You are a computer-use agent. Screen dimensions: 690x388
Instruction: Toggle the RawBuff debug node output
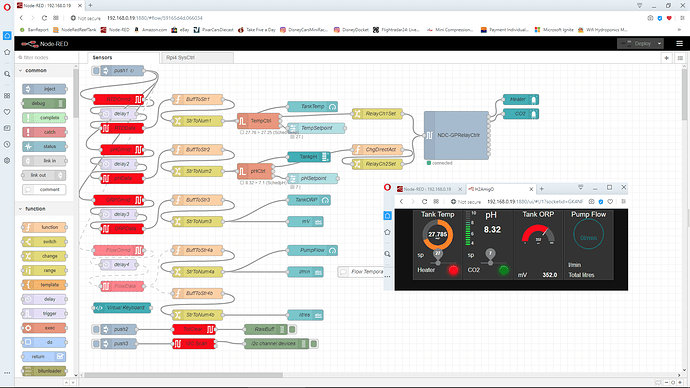point(293,329)
